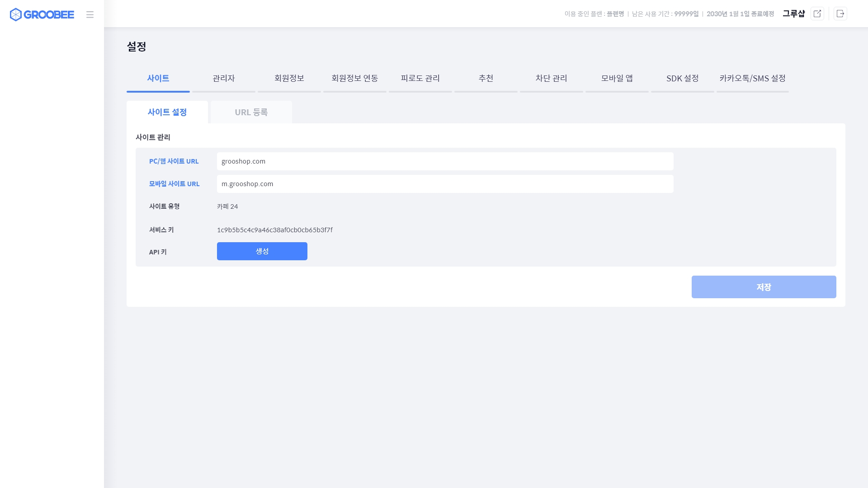
Task: Select the 사이트 설정 sub-tab
Action: (x=167, y=112)
